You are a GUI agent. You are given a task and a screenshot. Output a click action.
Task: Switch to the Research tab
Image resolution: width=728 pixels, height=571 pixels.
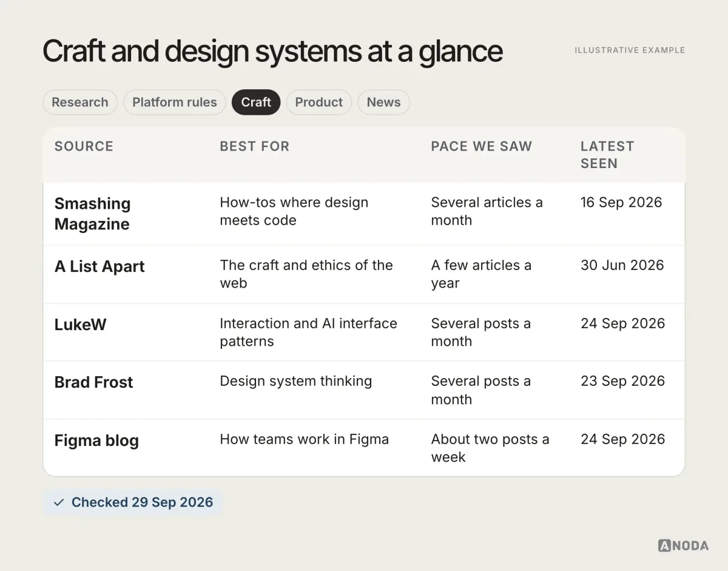pos(80,102)
